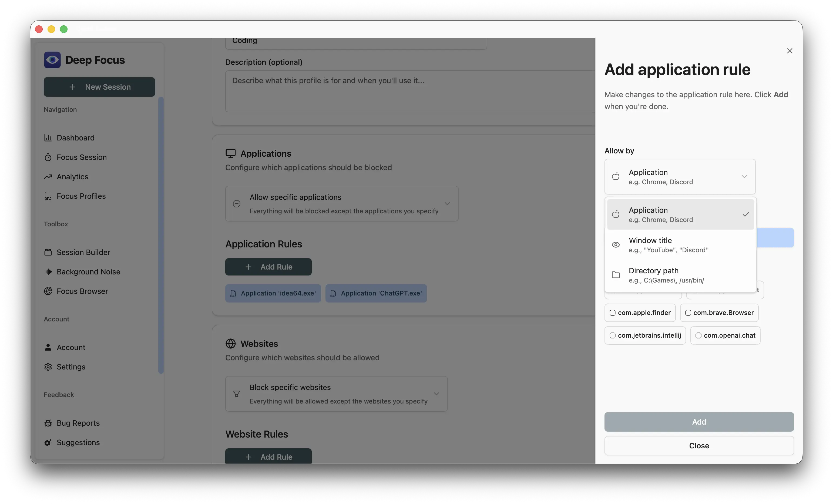
Task: Click the Focus Session timer icon
Action: [48, 157]
